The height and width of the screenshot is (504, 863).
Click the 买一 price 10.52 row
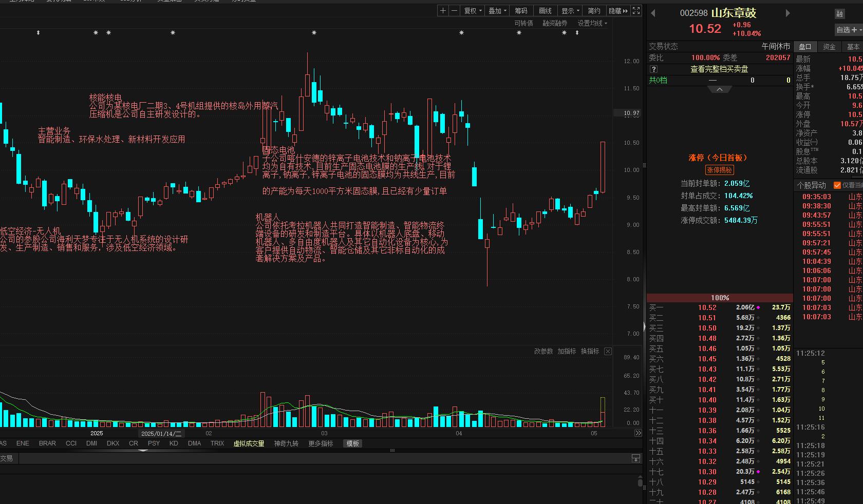coord(720,307)
